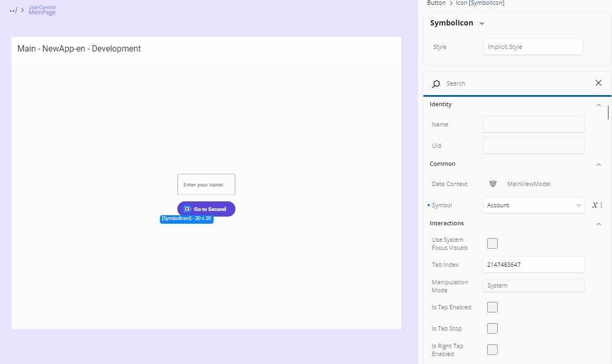Enable the Use System Focus Visuals checkbox
Image resolution: width=612 pixels, height=364 pixels.
point(492,243)
